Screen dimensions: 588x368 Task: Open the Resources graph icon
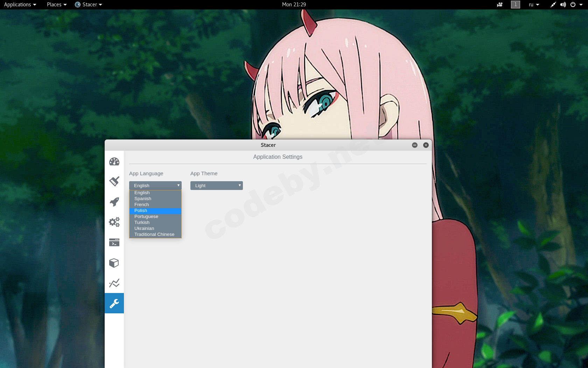[114, 283]
